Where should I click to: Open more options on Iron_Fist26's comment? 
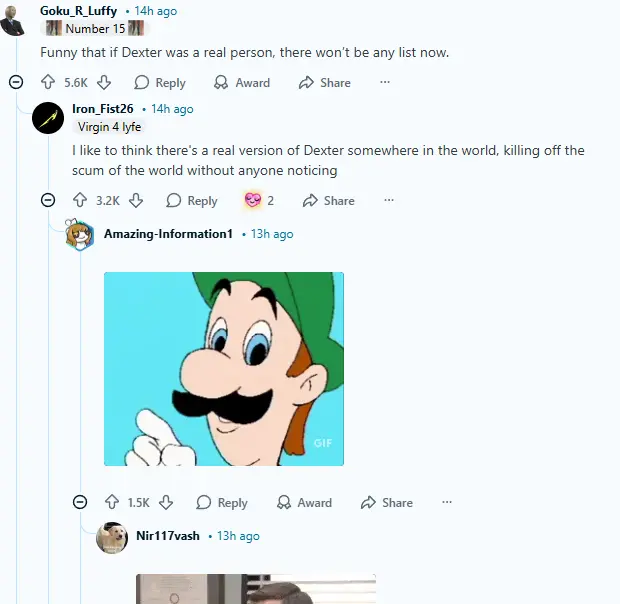click(389, 201)
